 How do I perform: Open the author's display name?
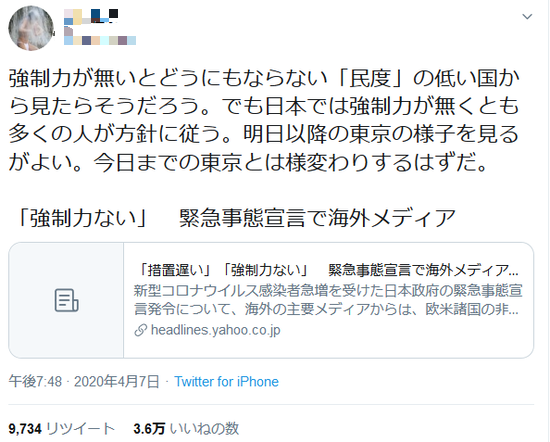point(91,16)
